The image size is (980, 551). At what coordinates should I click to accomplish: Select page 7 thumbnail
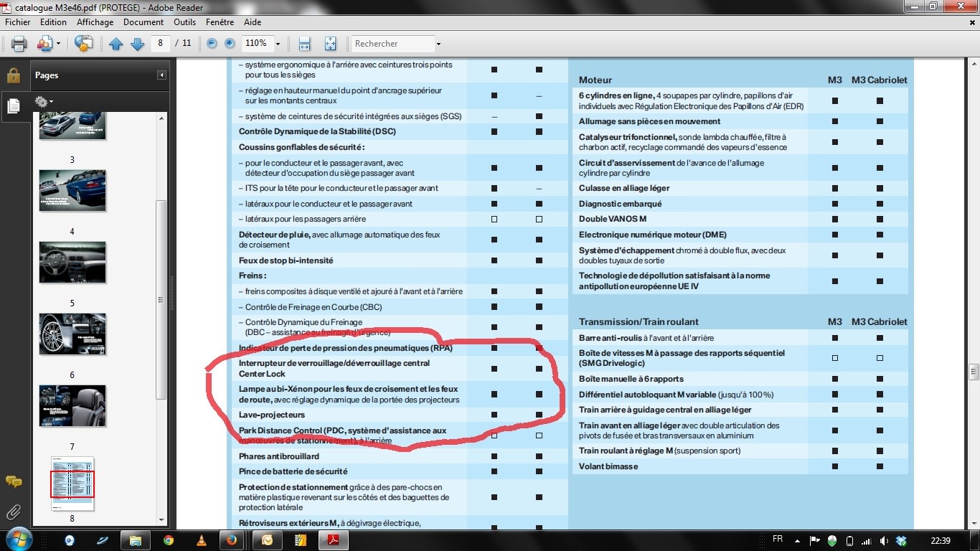pos(72,405)
